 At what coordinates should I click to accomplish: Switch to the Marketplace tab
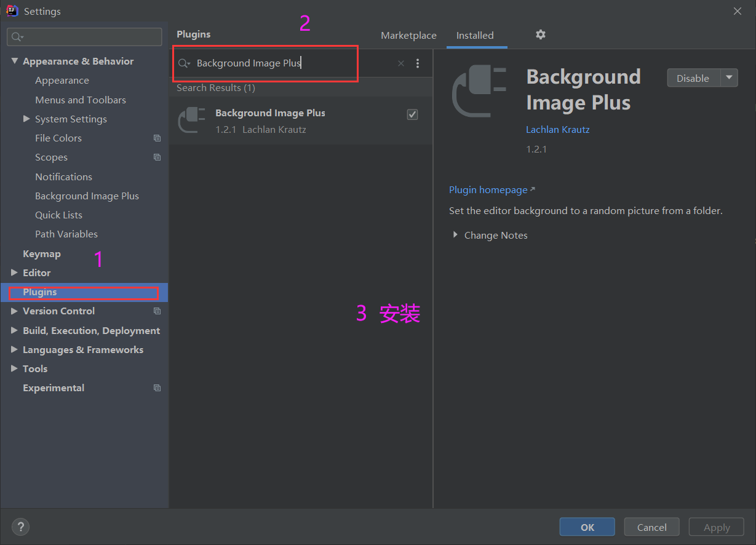[x=408, y=35]
